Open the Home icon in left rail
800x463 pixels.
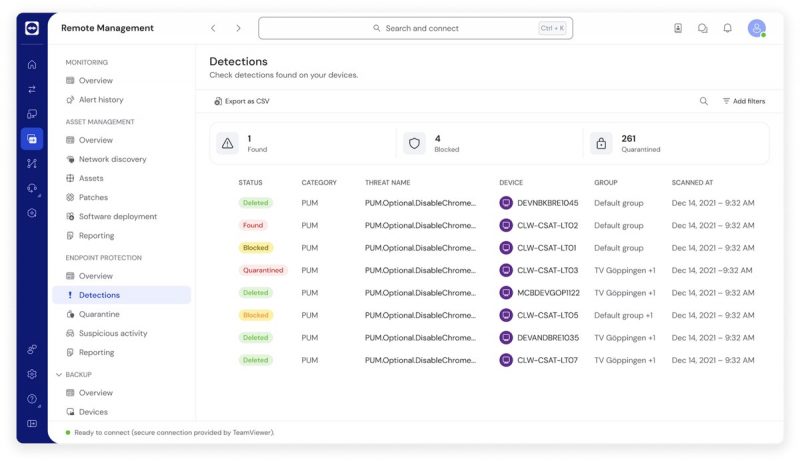32,64
